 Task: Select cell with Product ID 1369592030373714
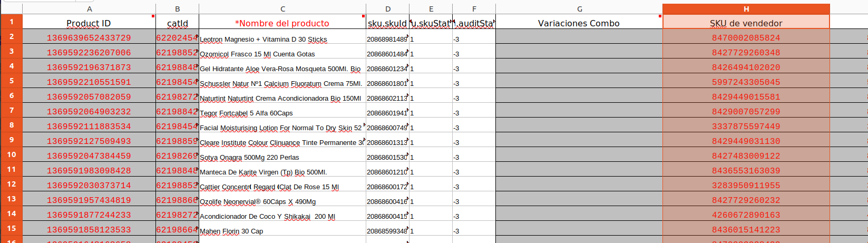click(89, 184)
